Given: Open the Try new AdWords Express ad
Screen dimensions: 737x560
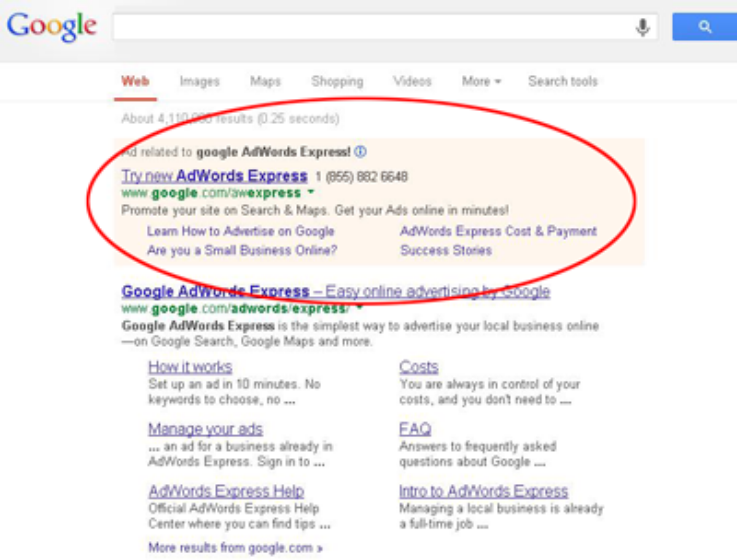Looking at the screenshot, I should point(214,176).
